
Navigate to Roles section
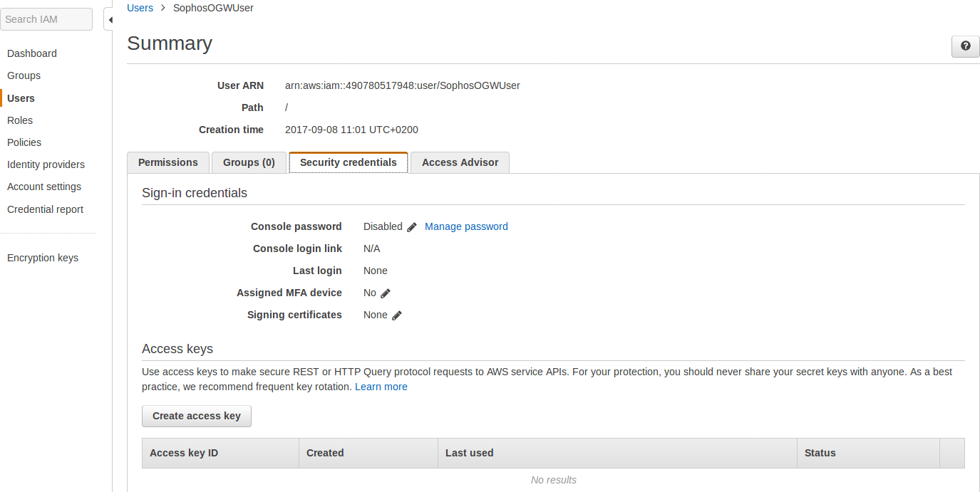[19, 120]
